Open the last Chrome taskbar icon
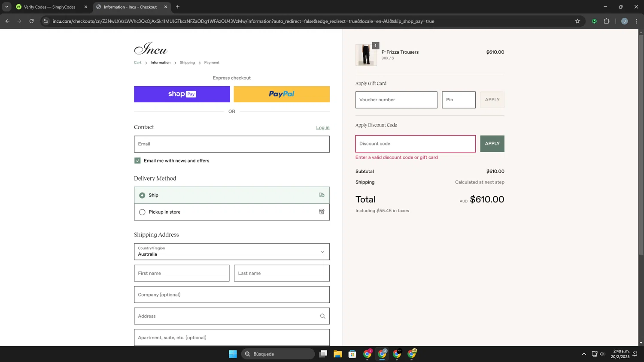644x362 pixels. coord(412,354)
